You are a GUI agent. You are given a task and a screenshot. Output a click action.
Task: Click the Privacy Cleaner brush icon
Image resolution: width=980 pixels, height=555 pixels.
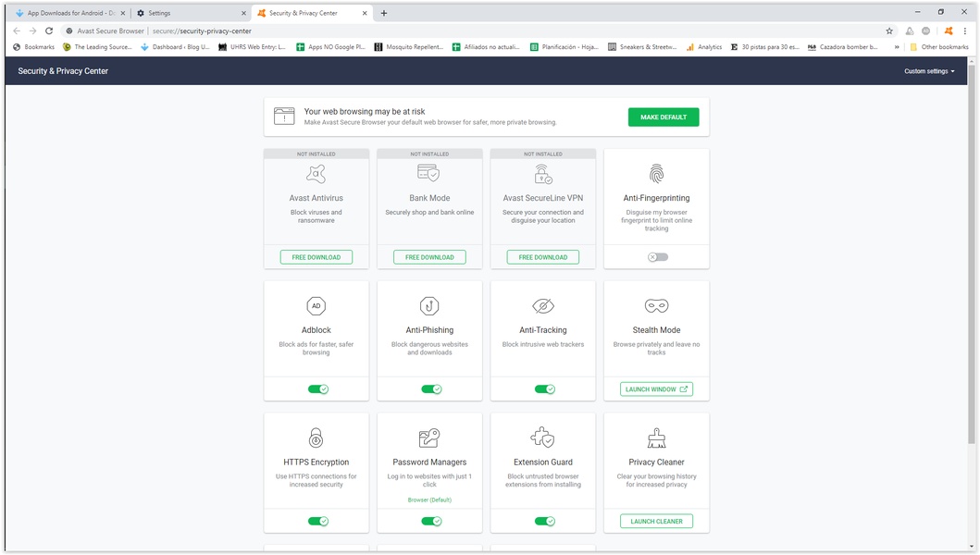coord(656,437)
